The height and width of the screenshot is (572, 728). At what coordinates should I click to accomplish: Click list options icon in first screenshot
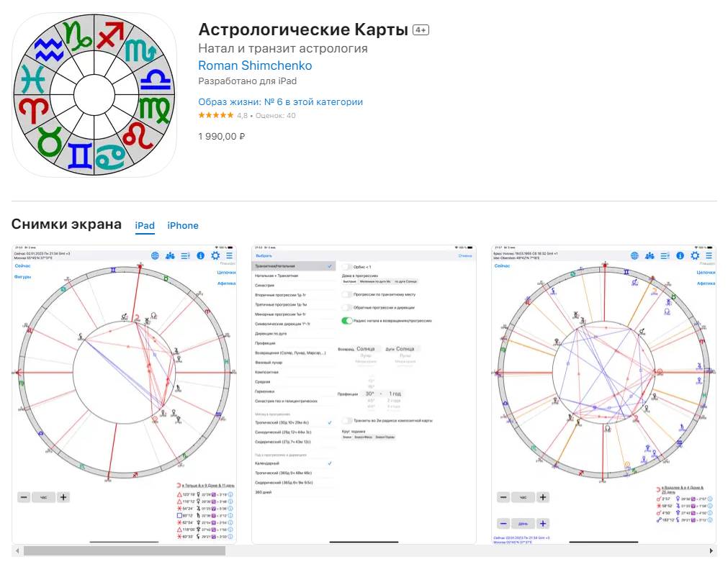pos(185,255)
